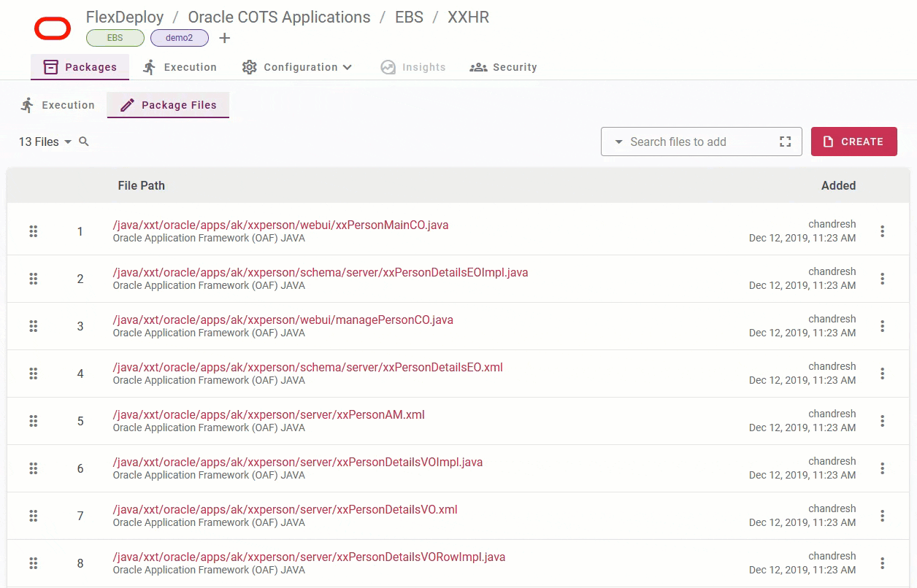
Task: Click the demo2 tag chip
Action: [180, 38]
